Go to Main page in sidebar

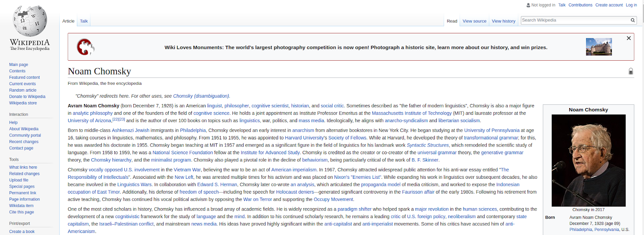tap(19, 65)
